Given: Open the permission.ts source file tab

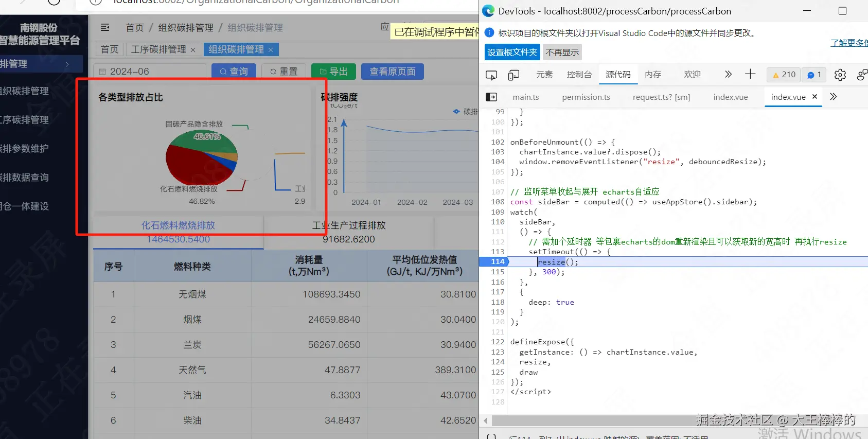Looking at the screenshot, I should tap(586, 97).
